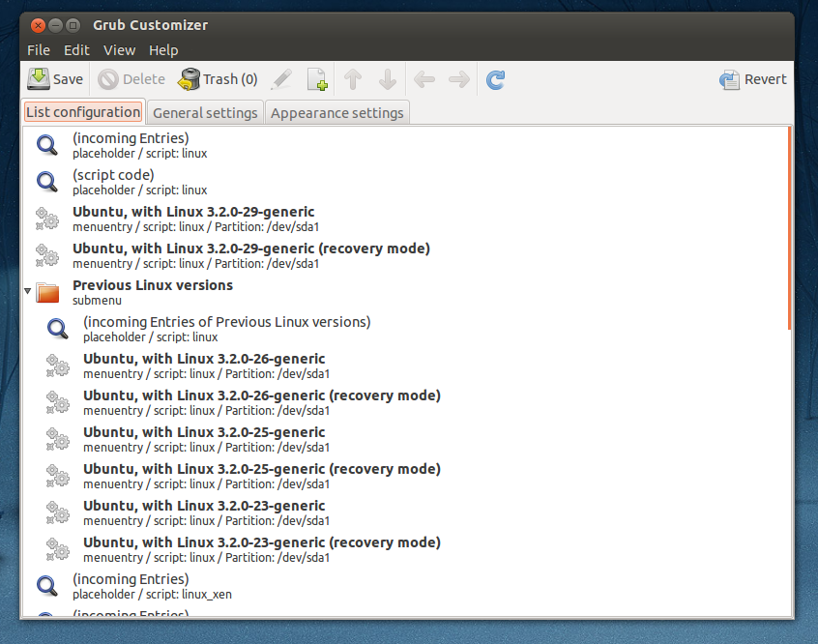This screenshot has height=644, width=818.
Task: Click the pencil edit entry icon
Action: click(281, 79)
